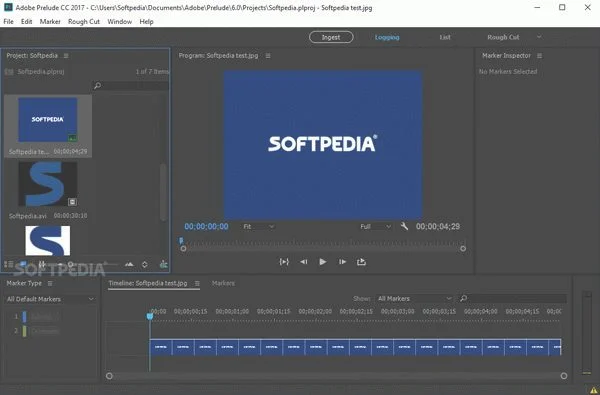The width and height of the screenshot is (600, 395).
Task: Click the green swatch of marker 2
Action: [x=24, y=331]
